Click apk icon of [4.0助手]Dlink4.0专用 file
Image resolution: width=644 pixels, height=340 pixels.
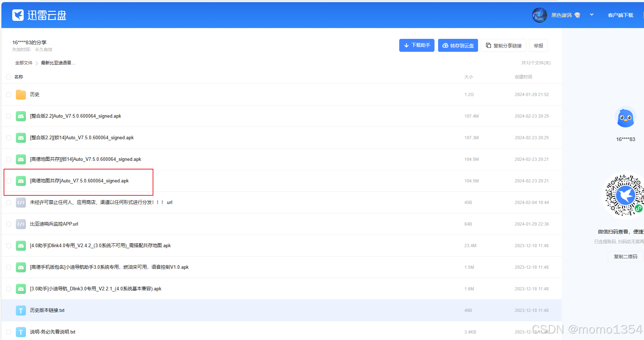click(x=21, y=246)
